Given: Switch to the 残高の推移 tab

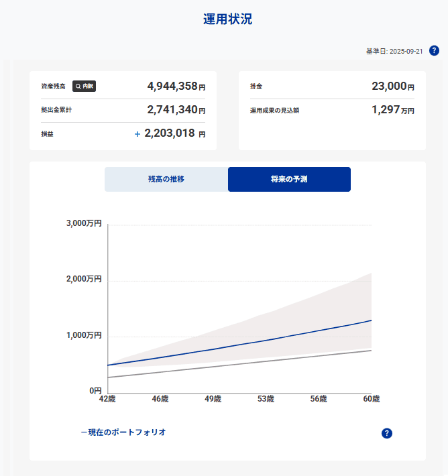Looking at the screenshot, I should [166, 180].
